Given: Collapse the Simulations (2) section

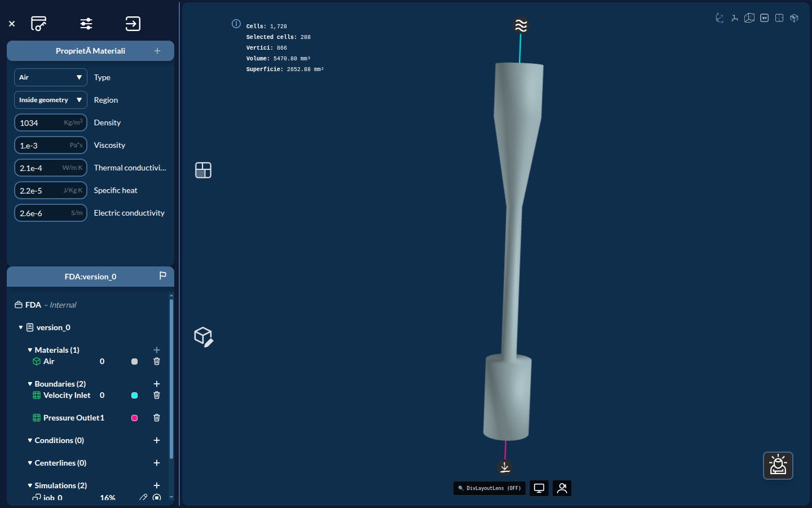Looking at the screenshot, I should (30, 485).
